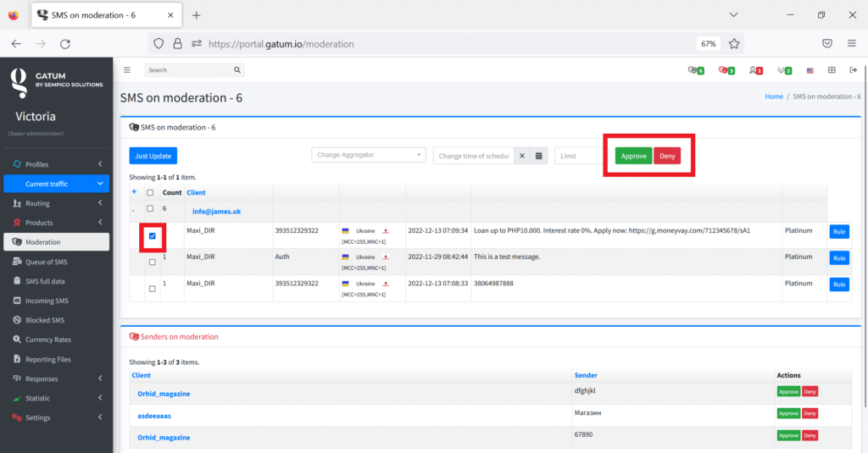Screen dimensions: 868x453
Task: Collapse the info@james.uk group with minus sign
Action: coord(133,210)
